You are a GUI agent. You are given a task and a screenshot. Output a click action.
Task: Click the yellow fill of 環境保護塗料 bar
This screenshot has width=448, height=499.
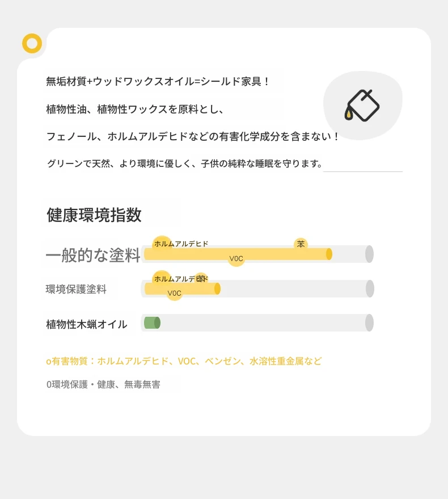182,288
